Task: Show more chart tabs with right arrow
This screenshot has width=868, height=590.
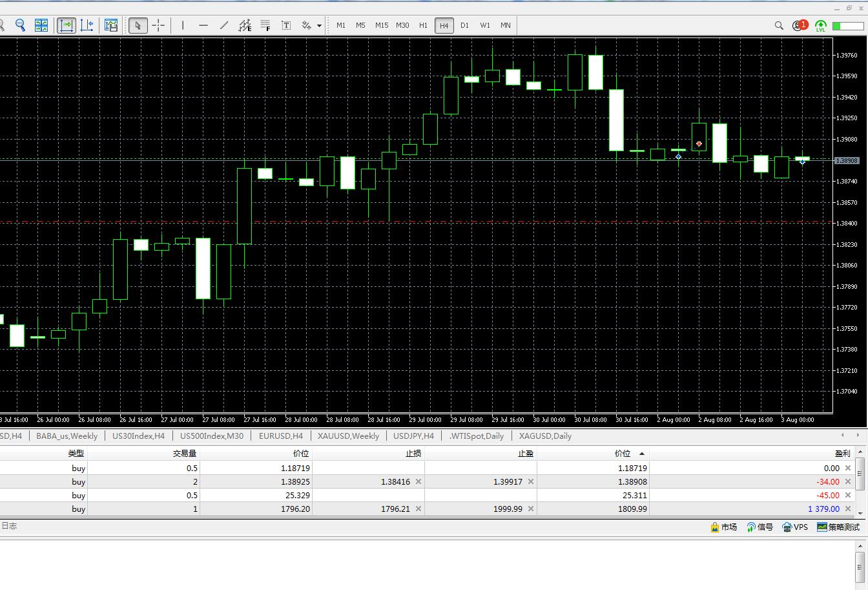Action: [857, 436]
